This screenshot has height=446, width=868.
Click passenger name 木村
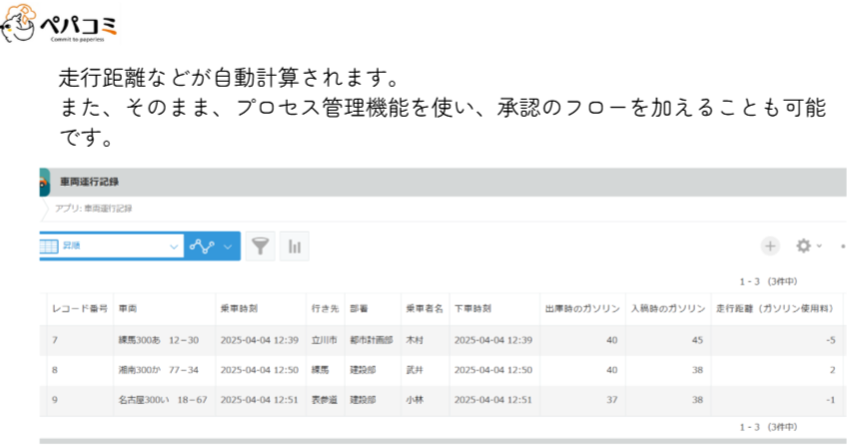pyautogui.click(x=415, y=340)
